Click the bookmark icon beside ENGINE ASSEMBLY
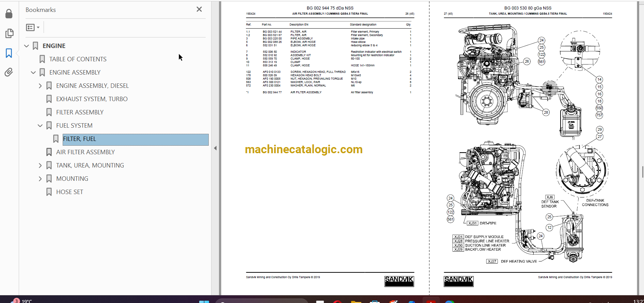This screenshot has height=303, width=644. (42, 73)
